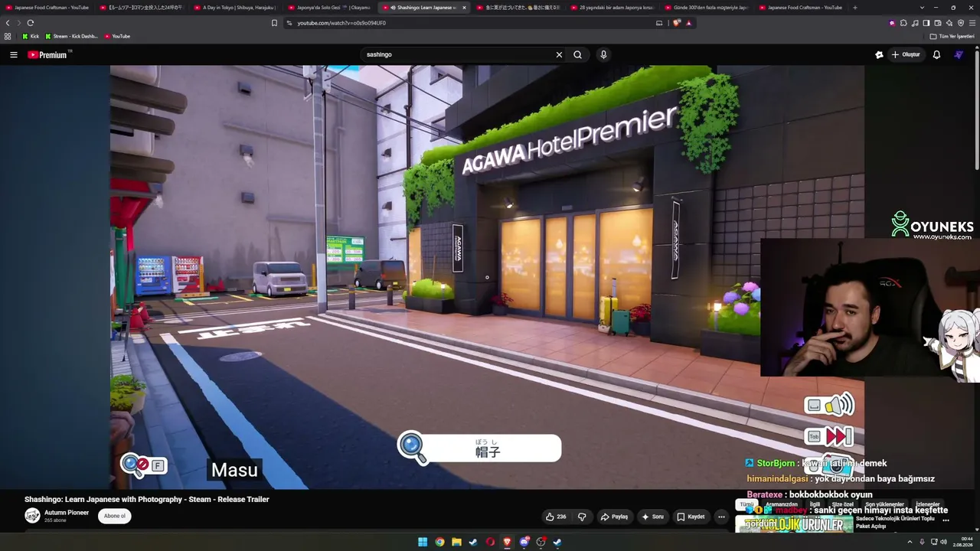Viewport: 980px width, 551px height.
Task: Open the Oluştur create button
Action: (x=905, y=55)
